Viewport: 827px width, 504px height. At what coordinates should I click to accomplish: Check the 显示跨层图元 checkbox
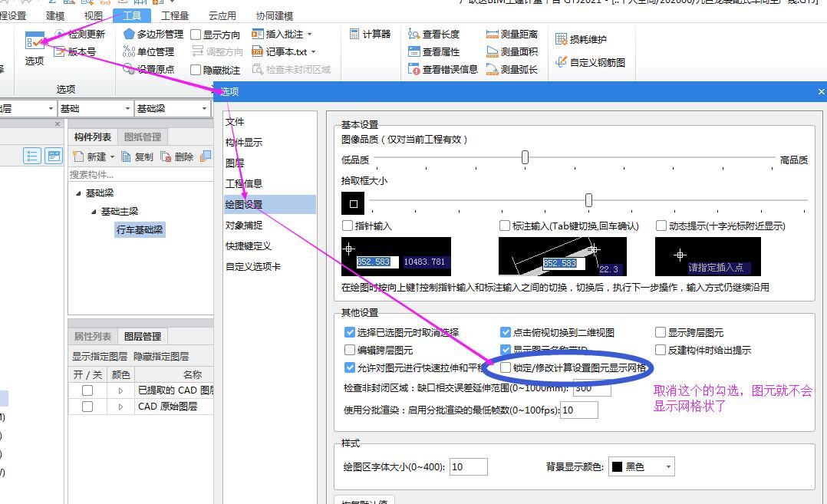(x=661, y=332)
